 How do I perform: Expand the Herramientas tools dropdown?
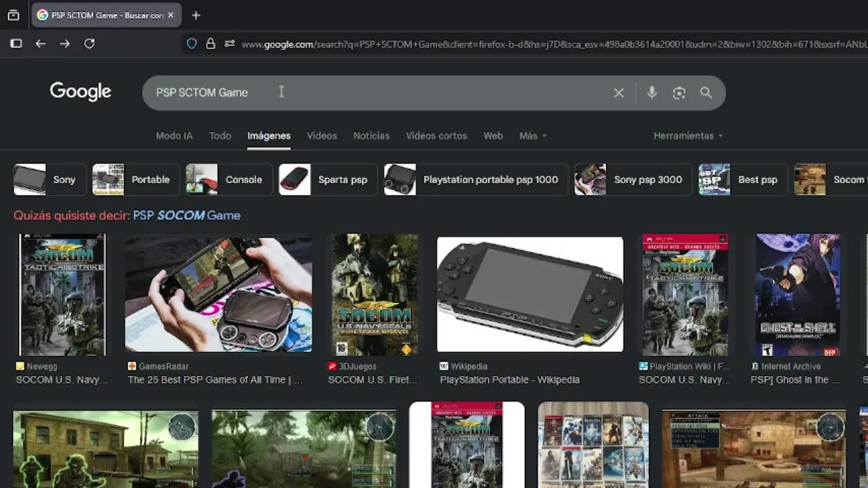(x=688, y=136)
